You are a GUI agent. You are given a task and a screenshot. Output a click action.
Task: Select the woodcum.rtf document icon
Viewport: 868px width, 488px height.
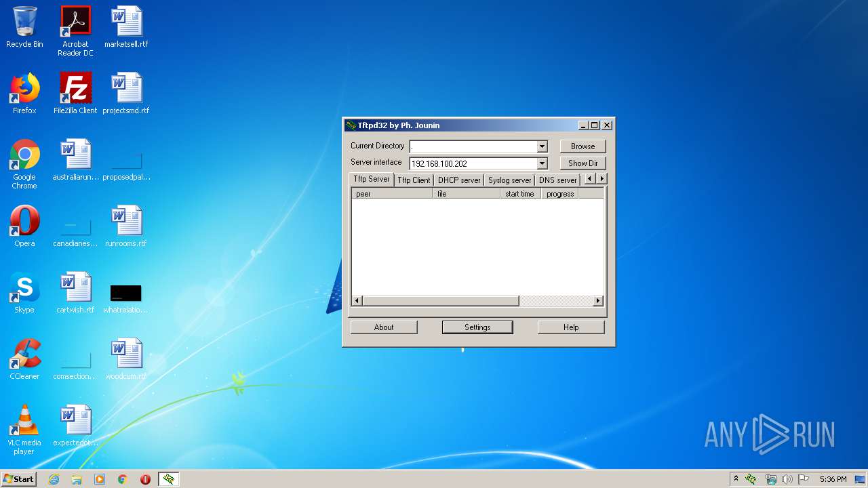click(x=126, y=360)
